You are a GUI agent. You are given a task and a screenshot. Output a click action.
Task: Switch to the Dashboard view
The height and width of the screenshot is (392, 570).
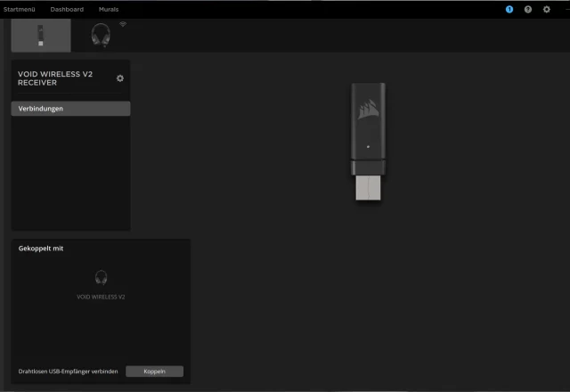pyautogui.click(x=67, y=9)
